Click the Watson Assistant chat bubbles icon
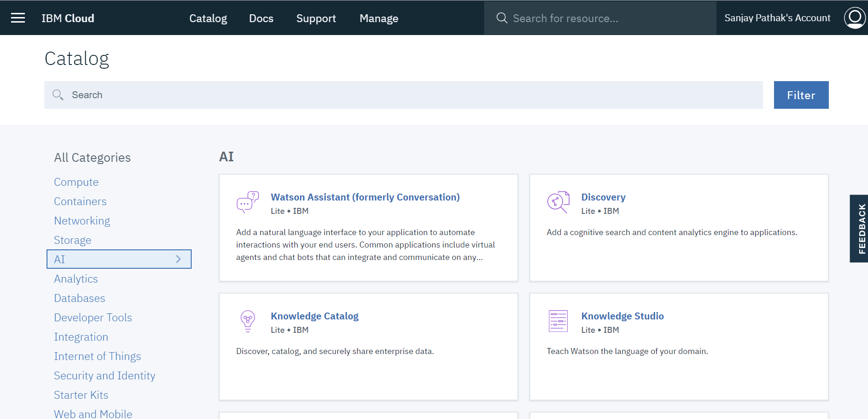Image resolution: width=868 pixels, height=419 pixels. tap(248, 202)
